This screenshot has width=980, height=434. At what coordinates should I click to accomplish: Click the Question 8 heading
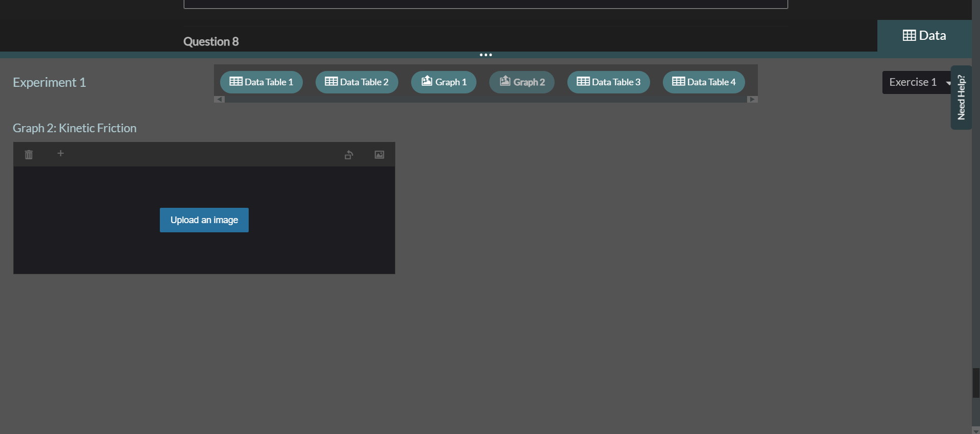[211, 41]
